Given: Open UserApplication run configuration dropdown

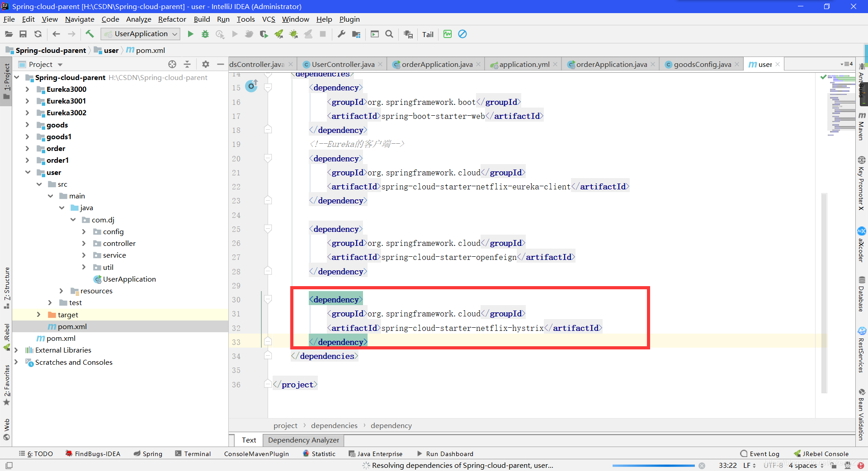Looking at the screenshot, I should [x=141, y=34].
